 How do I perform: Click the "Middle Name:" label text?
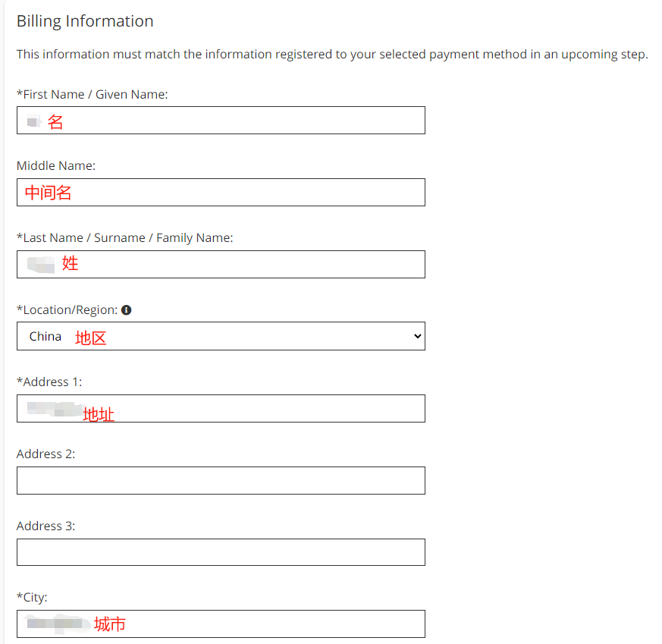pyautogui.click(x=56, y=166)
